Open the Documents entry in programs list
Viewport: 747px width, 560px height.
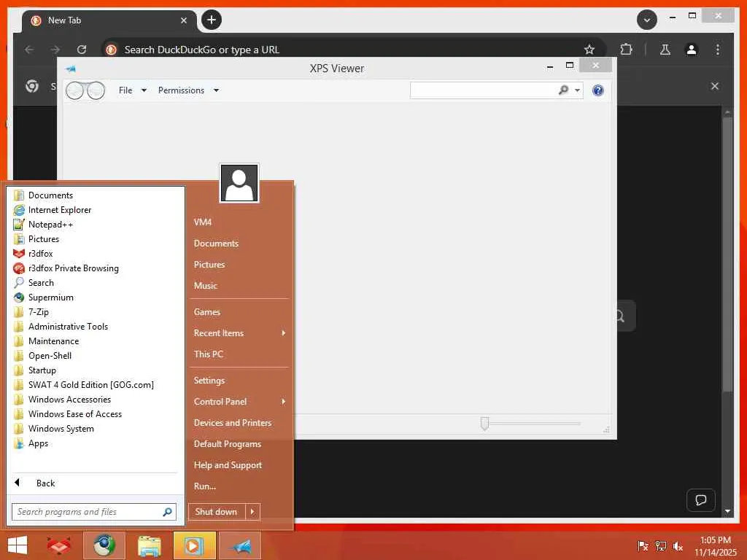[50, 195]
